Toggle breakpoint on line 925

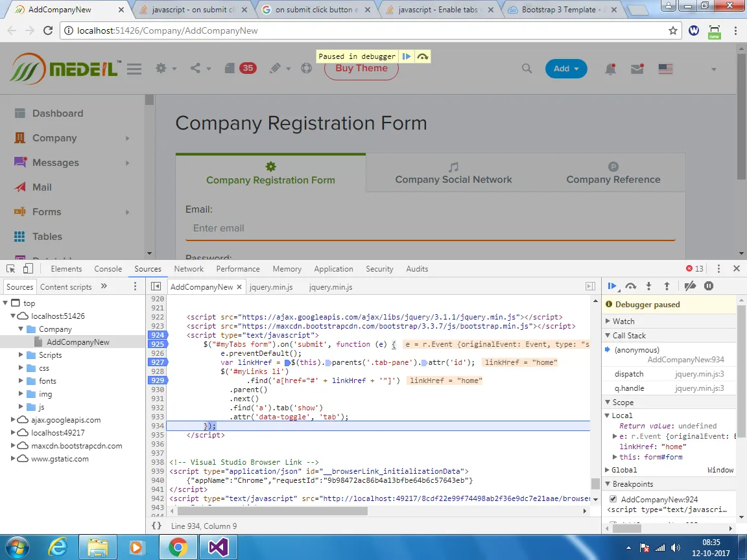[157, 344]
